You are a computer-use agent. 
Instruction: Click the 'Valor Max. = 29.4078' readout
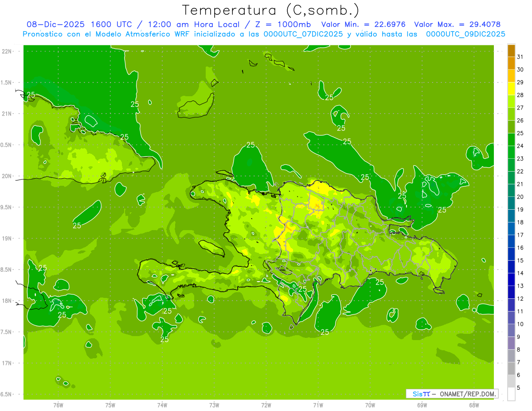pyautogui.click(x=457, y=24)
